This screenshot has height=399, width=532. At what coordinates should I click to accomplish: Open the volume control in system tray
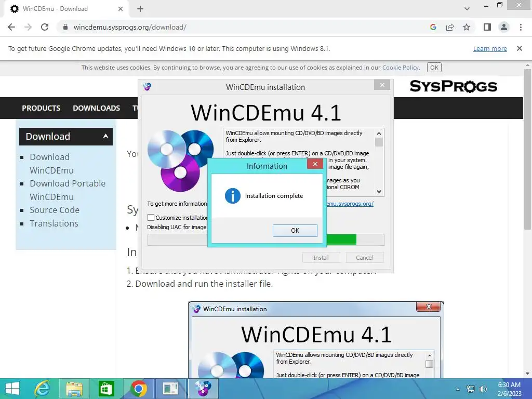click(483, 389)
